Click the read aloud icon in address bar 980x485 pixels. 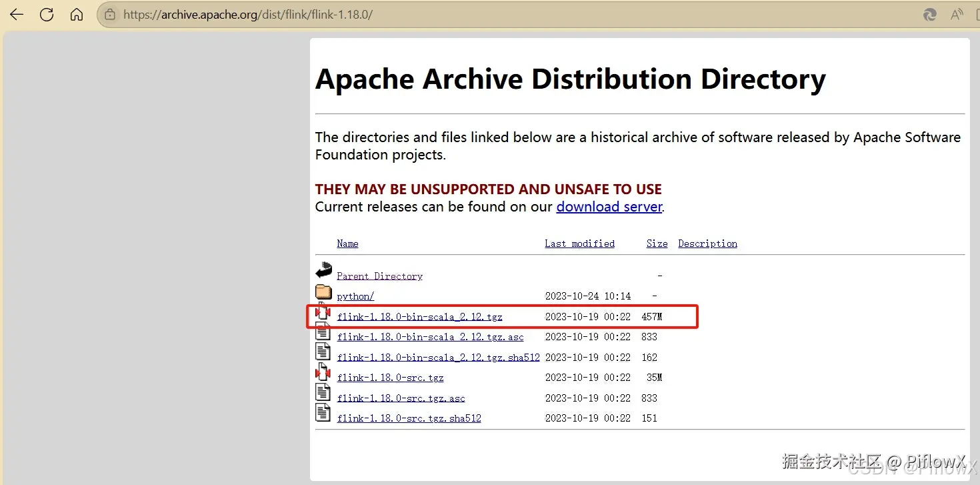click(x=957, y=15)
